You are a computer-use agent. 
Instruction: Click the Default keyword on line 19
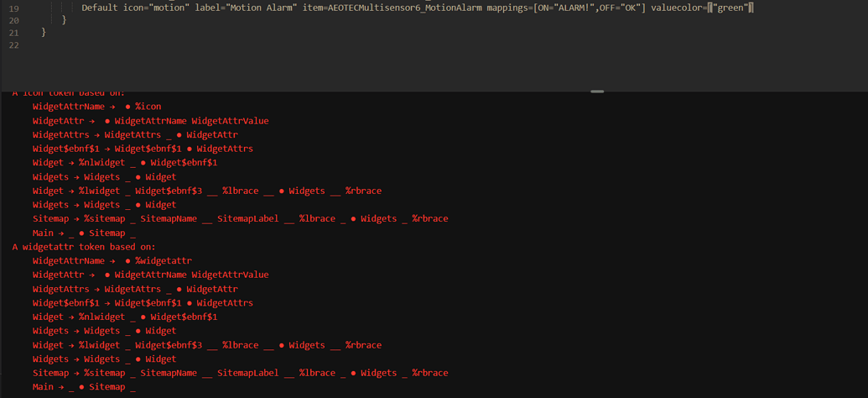pyautogui.click(x=100, y=8)
